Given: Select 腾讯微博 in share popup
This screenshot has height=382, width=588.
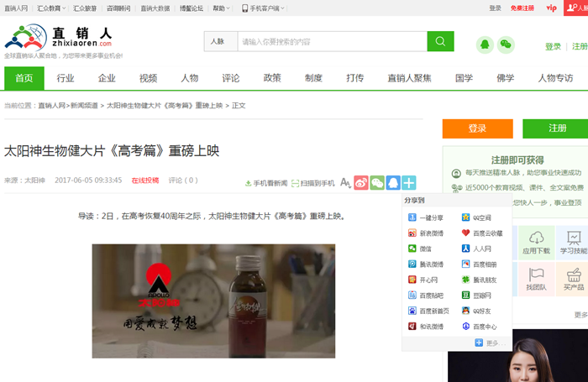Looking at the screenshot, I should pos(426,264).
